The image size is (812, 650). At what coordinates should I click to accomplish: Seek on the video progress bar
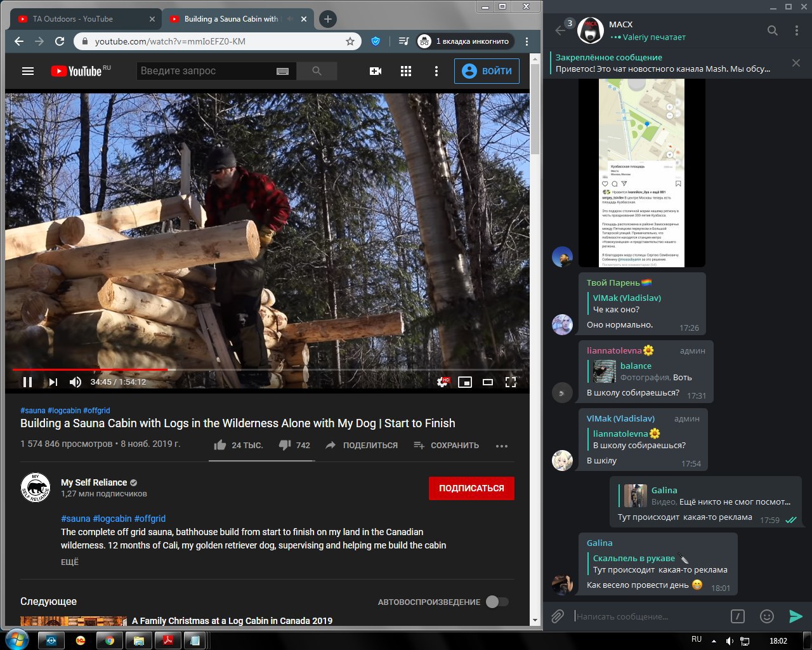tap(267, 369)
